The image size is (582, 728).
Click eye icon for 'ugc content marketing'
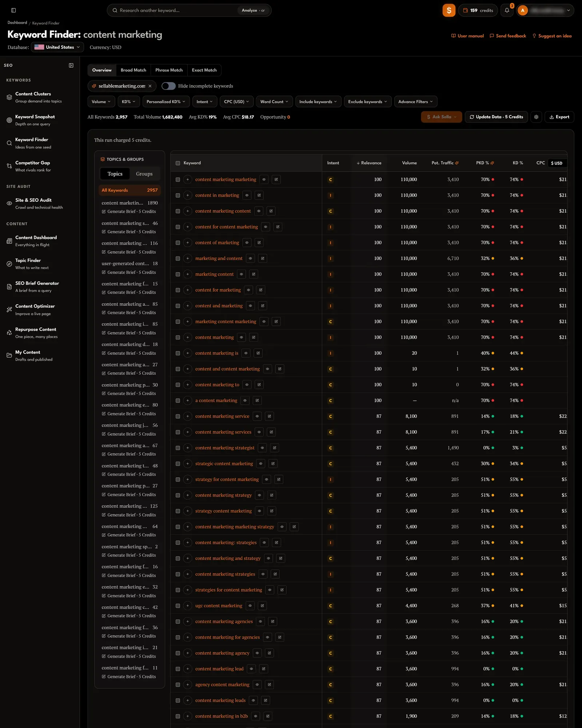[250, 606]
